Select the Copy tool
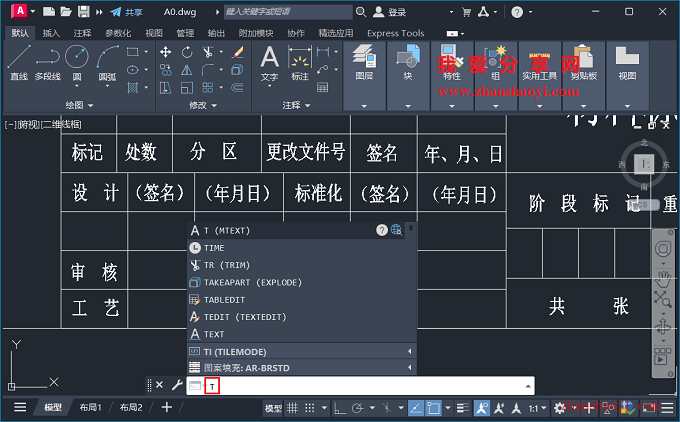 pos(165,70)
